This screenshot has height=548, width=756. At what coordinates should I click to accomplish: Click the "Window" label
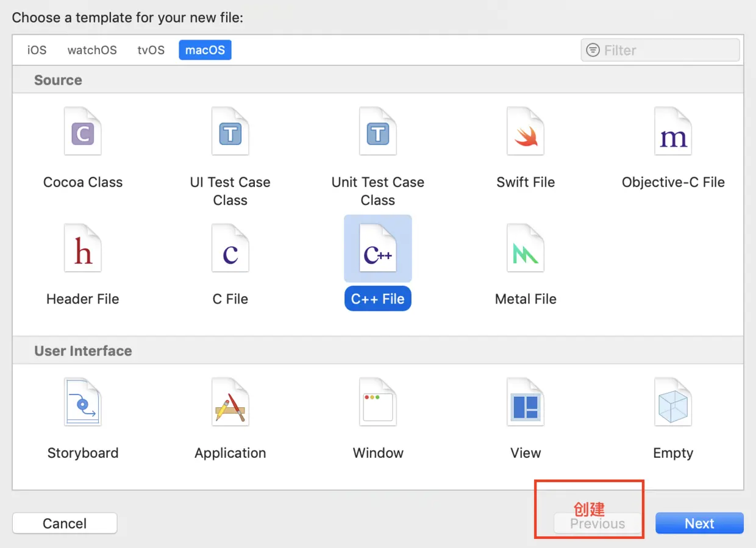coord(378,453)
